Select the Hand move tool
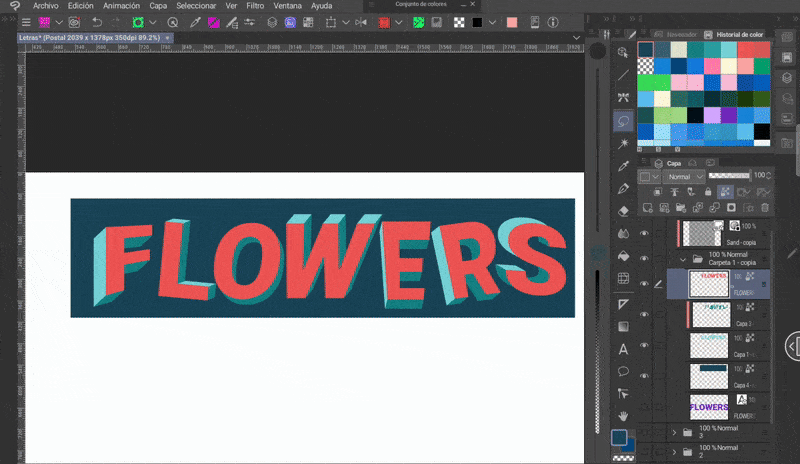This screenshot has height=464, width=800. click(x=623, y=416)
